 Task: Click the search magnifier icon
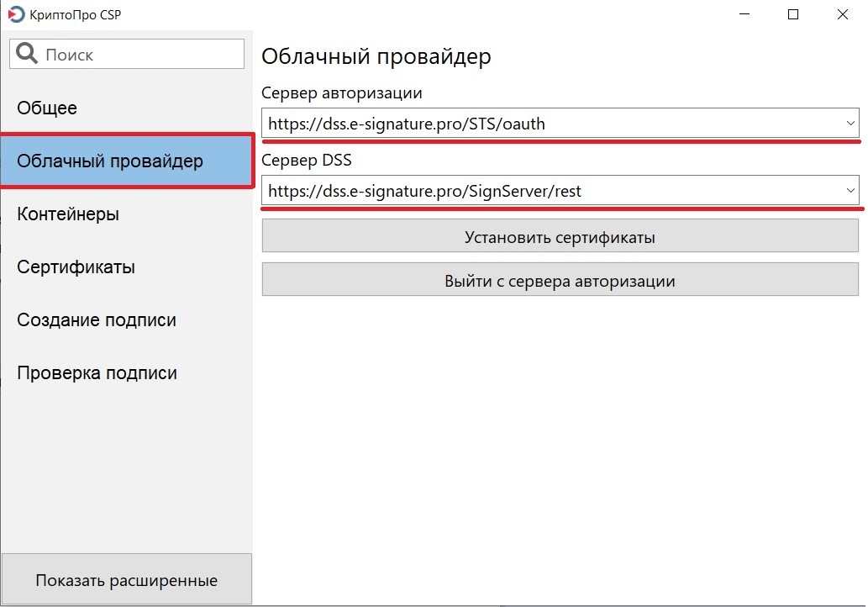pos(27,54)
